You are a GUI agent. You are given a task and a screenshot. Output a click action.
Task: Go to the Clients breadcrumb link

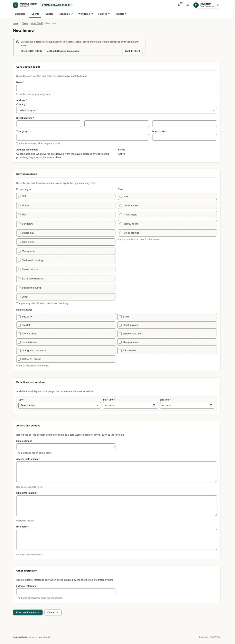(x=25, y=23)
